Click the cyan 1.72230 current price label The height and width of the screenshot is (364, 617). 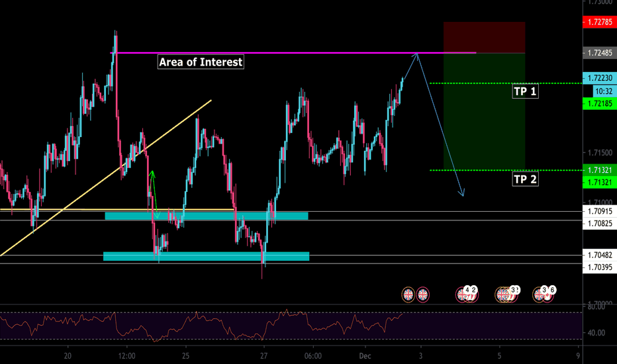click(599, 78)
